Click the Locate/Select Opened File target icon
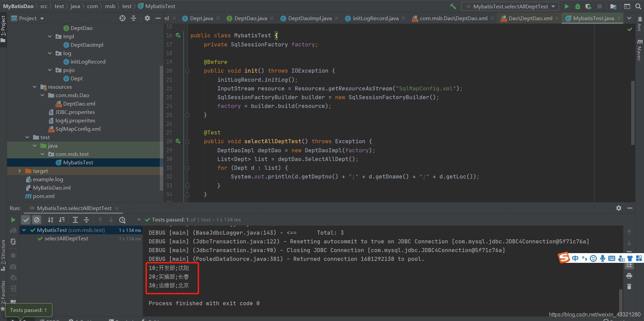The height and width of the screenshot is (321, 644). click(122, 18)
